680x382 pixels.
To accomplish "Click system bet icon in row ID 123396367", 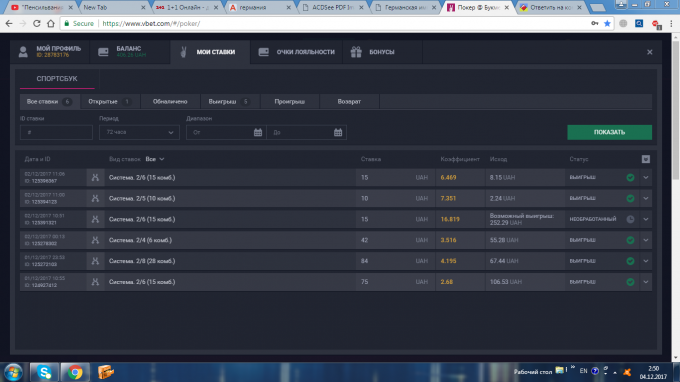I will click(x=95, y=177).
